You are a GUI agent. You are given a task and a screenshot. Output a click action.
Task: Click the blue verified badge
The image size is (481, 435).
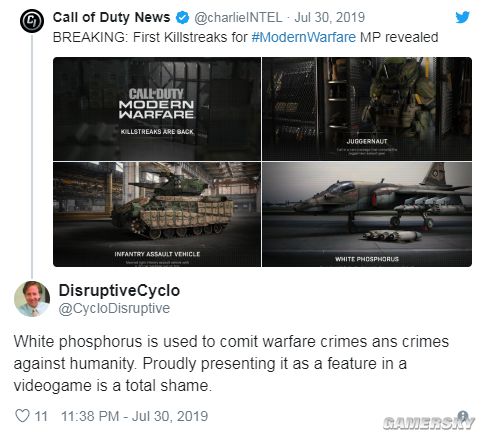coord(182,18)
